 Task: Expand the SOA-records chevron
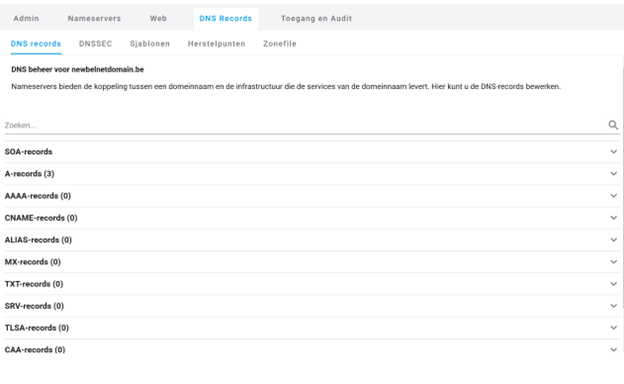(x=613, y=152)
